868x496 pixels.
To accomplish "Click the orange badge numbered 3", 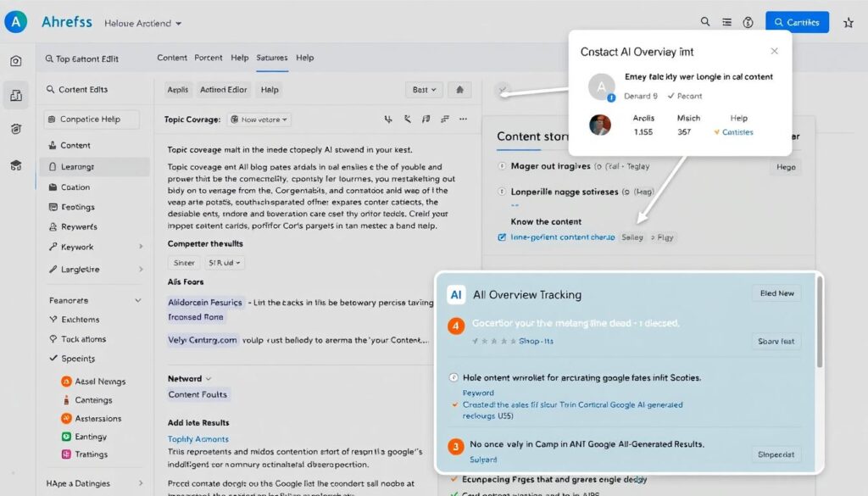I will [x=455, y=446].
